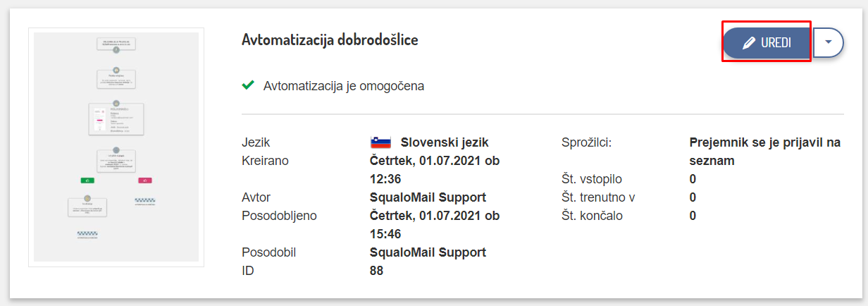Click the Avtor value SqualoMail Support
The image size is (868, 306).
click(x=428, y=197)
